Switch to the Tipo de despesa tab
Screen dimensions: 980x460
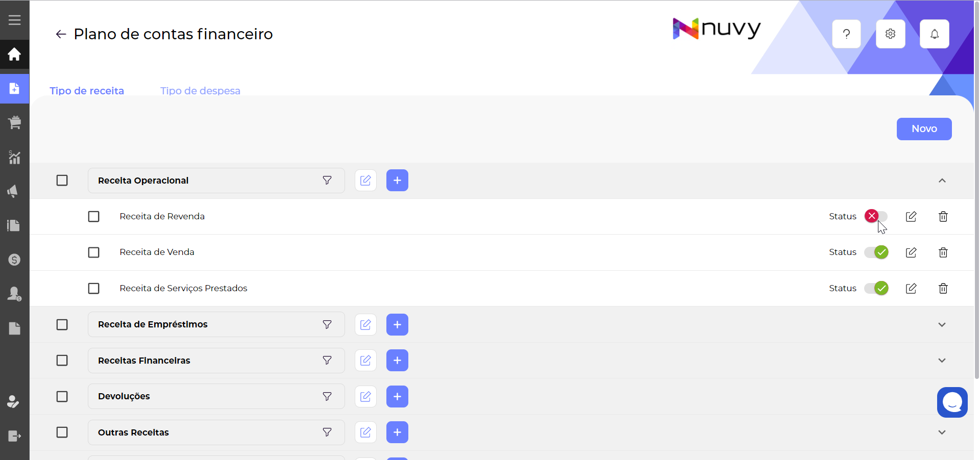(x=200, y=91)
